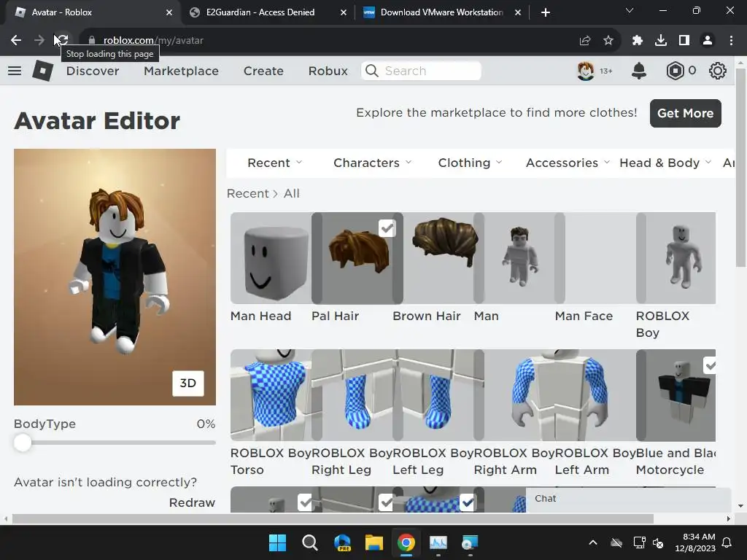This screenshot has height=560, width=747.
Task: Close the Download VMware Workstation tab
Action: pos(518,12)
